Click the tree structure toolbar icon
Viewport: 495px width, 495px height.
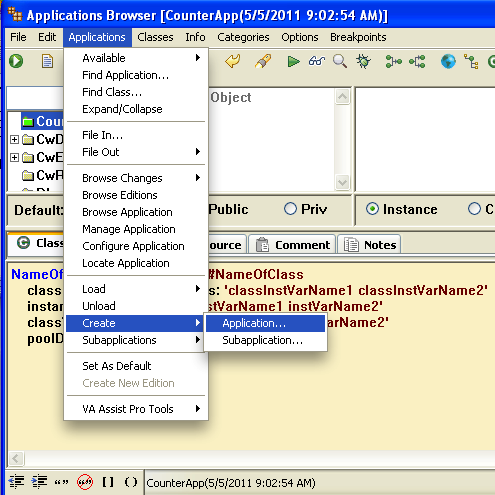click(x=471, y=62)
